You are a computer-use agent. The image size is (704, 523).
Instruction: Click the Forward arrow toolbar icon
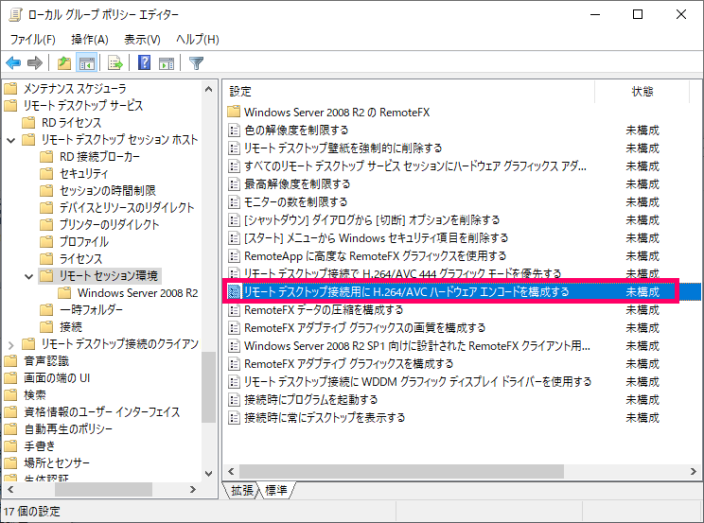[35, 63]
